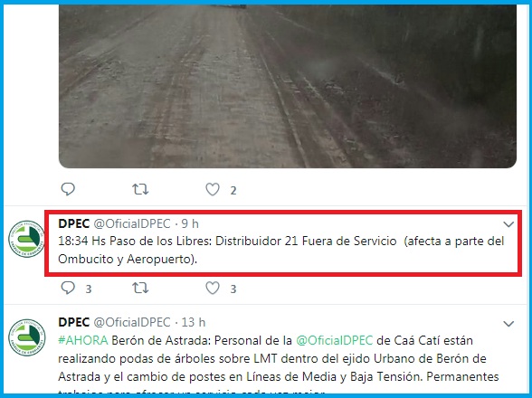Open DPEC avatar on the 9 h tweet

(x=26, y=239)
